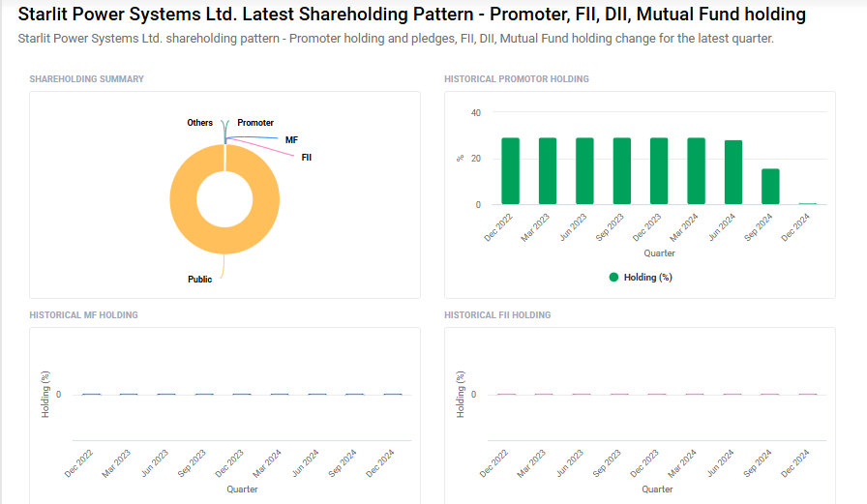Toggle the Holding (%) legend green dot
This screenshot has height=504, width=867.
pos(613,278)
